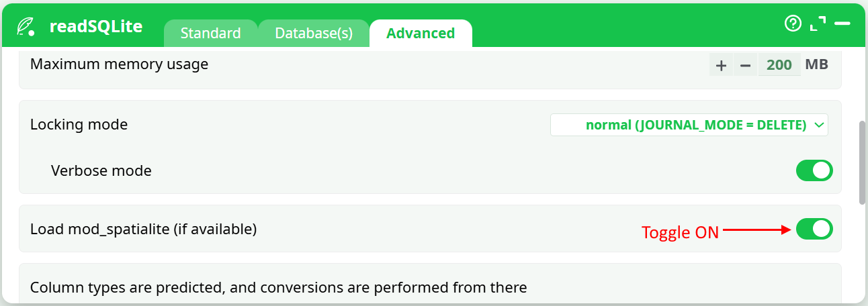Expand the panel with the fullscreen icon

[x=818, y=23]
